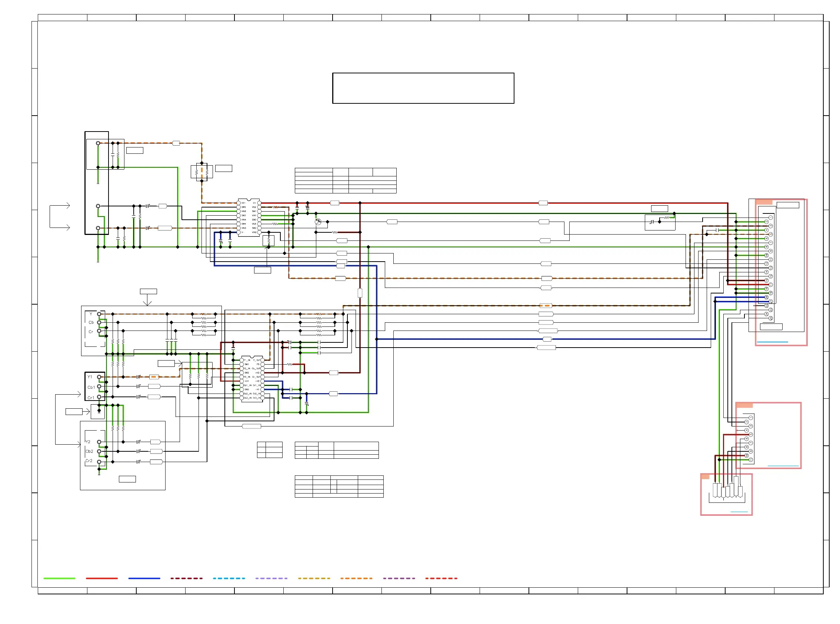Click the "Cb2" jack label

coord(89,451)
